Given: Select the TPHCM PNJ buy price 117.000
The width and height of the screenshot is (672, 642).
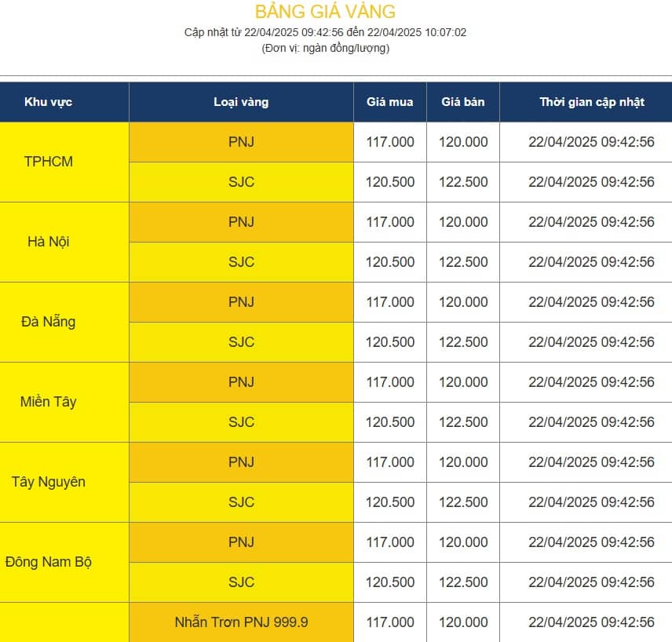Looking at the screenshot, I should pyautogui.click(x=390, y=142).
